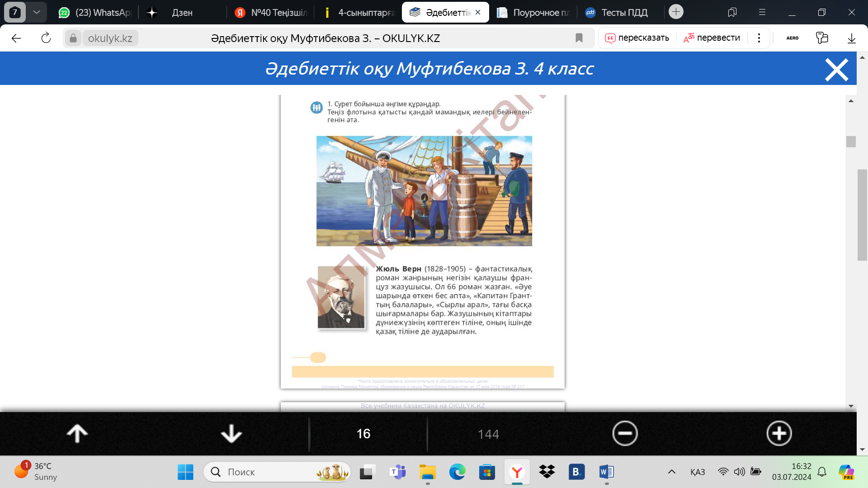868x488 pixels.
Task: Open a new browser tab
Action: (676, 12)
